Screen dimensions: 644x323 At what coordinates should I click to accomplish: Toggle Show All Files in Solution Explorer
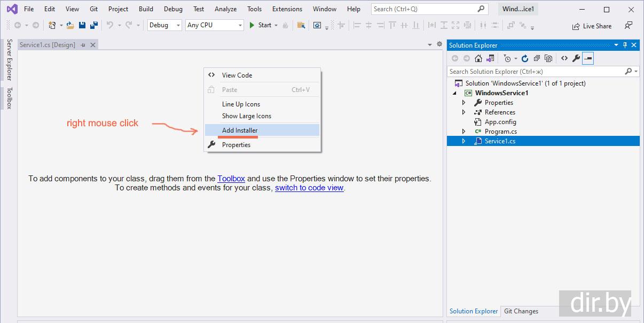click(548, 58)
